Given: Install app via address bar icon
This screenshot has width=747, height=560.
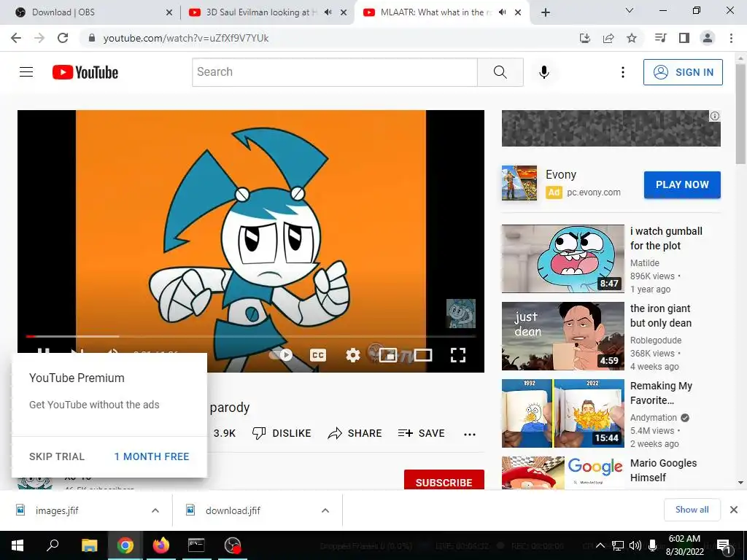Looking at the screenshot, I should click(585, 38).
